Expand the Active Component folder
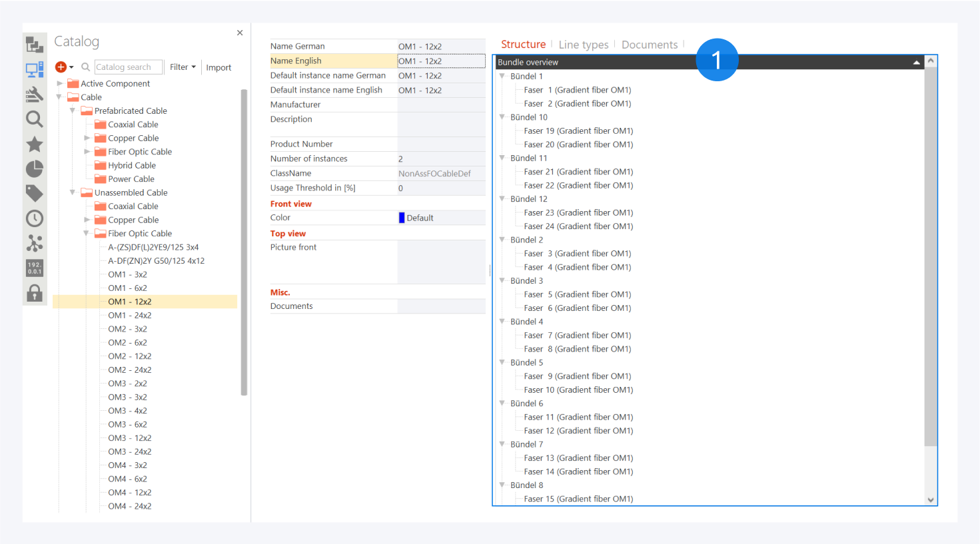 (60, 84)
